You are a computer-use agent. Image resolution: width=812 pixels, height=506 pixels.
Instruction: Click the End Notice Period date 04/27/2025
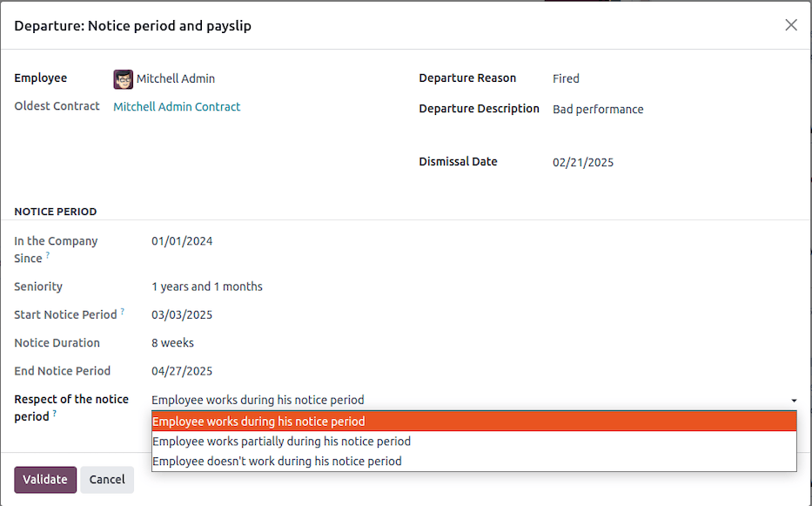click(182, 371)
